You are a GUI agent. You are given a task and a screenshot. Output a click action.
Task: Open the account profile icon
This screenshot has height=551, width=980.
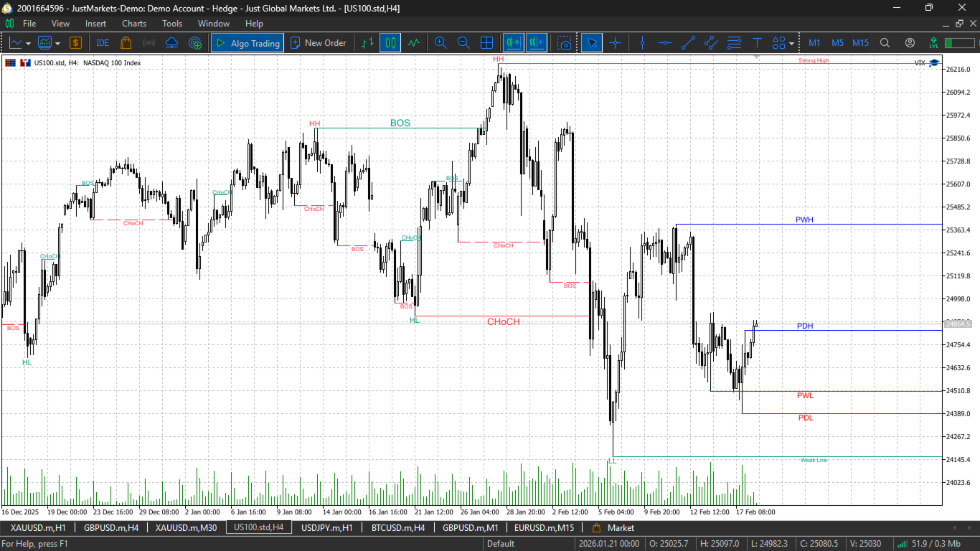(910, 43)
